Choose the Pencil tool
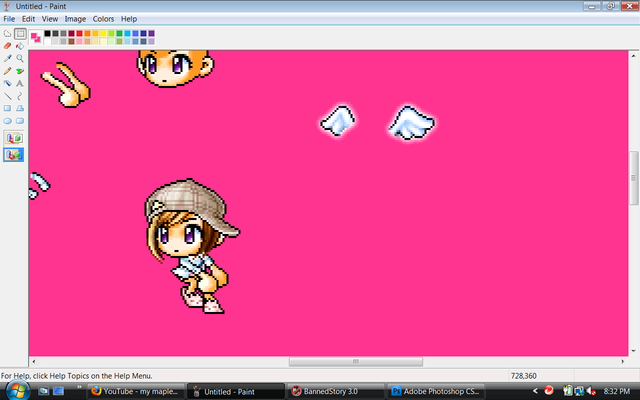 coord(7,71)
